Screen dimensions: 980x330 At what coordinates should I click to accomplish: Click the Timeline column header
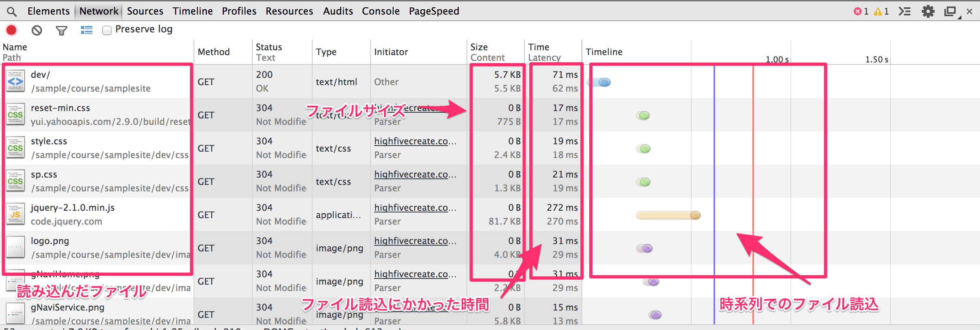[604, 52]
